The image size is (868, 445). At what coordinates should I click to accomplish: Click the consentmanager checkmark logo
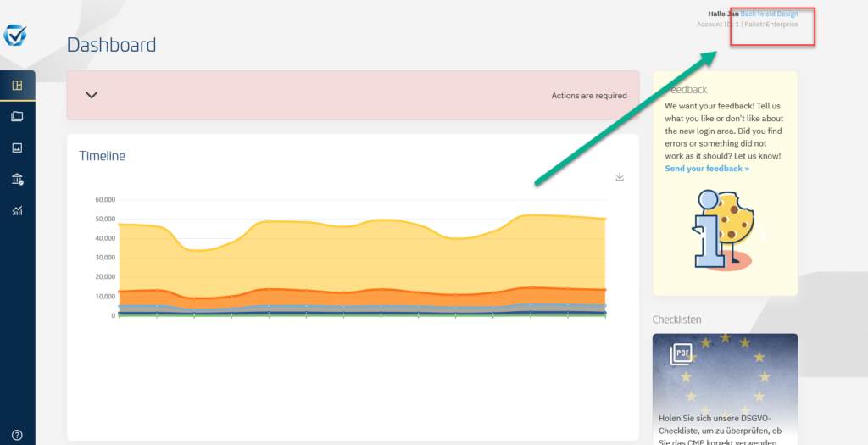15,35
